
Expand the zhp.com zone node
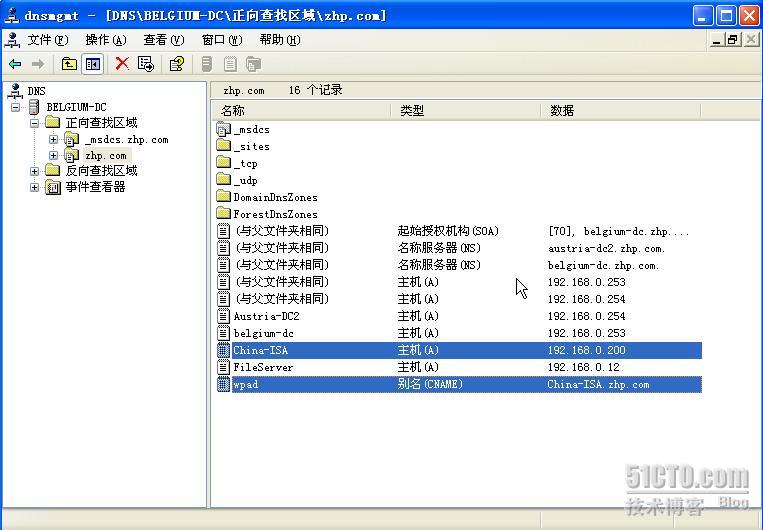pos(53,155)
